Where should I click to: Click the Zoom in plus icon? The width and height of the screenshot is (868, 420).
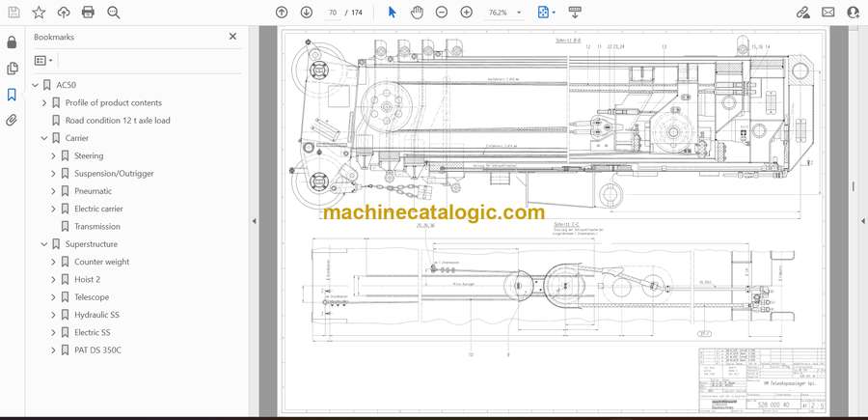(x=467, y=13)
